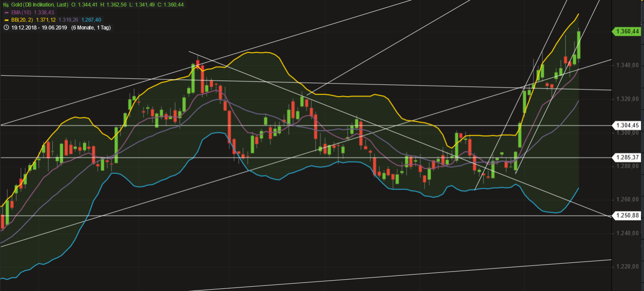644x291 pixels.
Task: Click the green current price tag 1.360,44
Action: (626, 32)
